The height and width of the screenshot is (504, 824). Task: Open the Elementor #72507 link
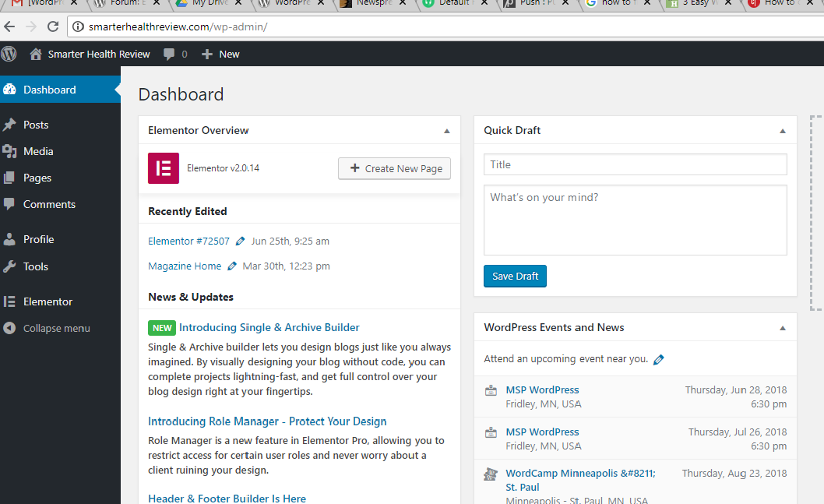tap(188, 241)
